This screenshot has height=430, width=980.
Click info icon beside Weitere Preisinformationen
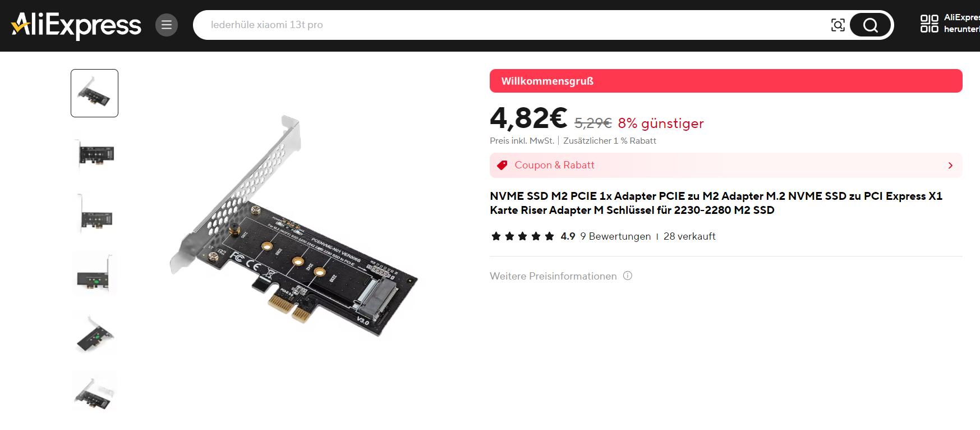pyautogui.click(x=628, y=276)
